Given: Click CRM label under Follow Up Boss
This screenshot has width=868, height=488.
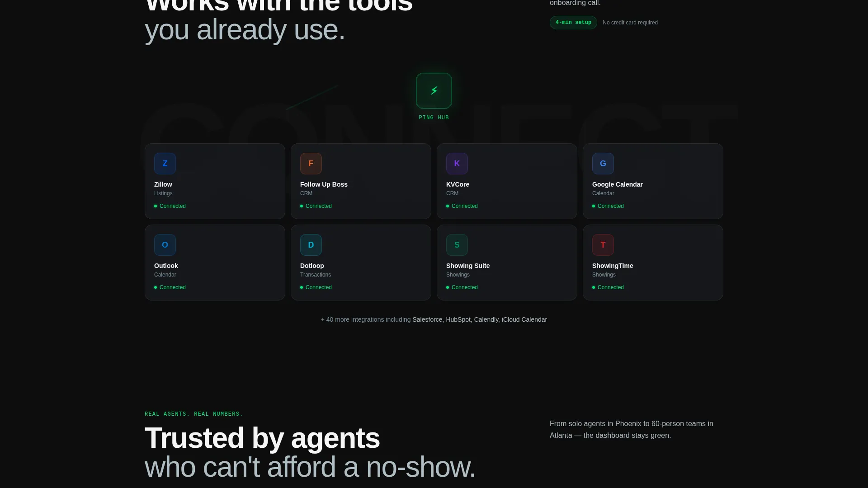Looking at the screenshot, I should pyautogui.click(x=306, y=193).
